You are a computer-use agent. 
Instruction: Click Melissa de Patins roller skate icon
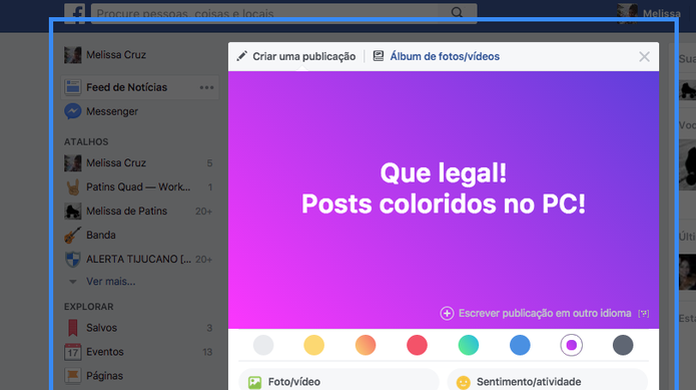[x=73, y=211]
